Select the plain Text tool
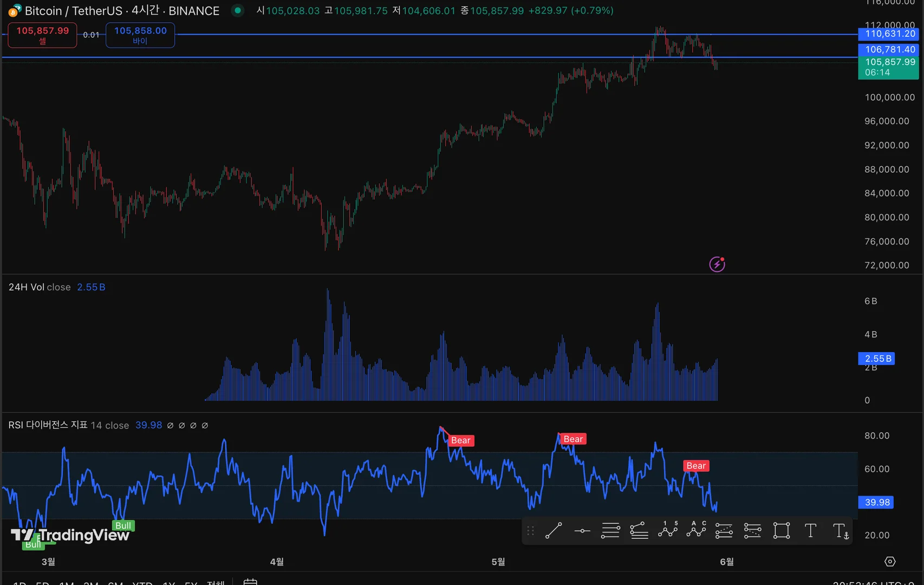 click(x=810, y=531)
